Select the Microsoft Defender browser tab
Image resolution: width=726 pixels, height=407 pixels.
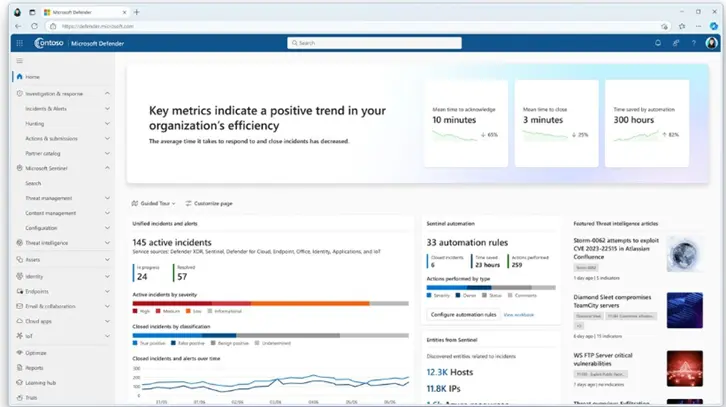tap(86, 13)
